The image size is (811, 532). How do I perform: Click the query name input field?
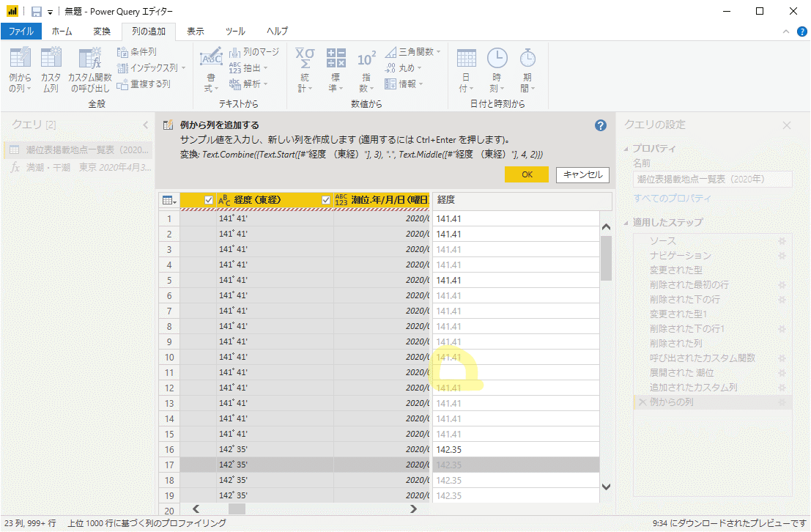(x=712, y=179)
